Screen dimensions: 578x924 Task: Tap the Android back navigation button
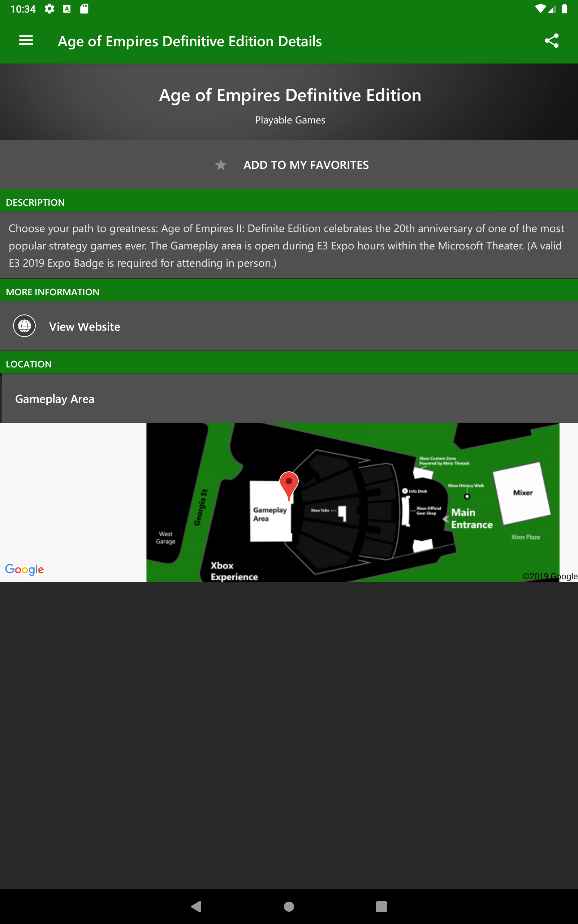(x=196, y=906)
